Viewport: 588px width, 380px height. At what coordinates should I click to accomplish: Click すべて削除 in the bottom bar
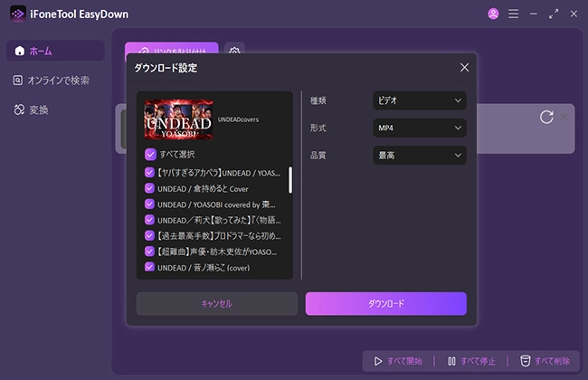click(x=545, y=361)
